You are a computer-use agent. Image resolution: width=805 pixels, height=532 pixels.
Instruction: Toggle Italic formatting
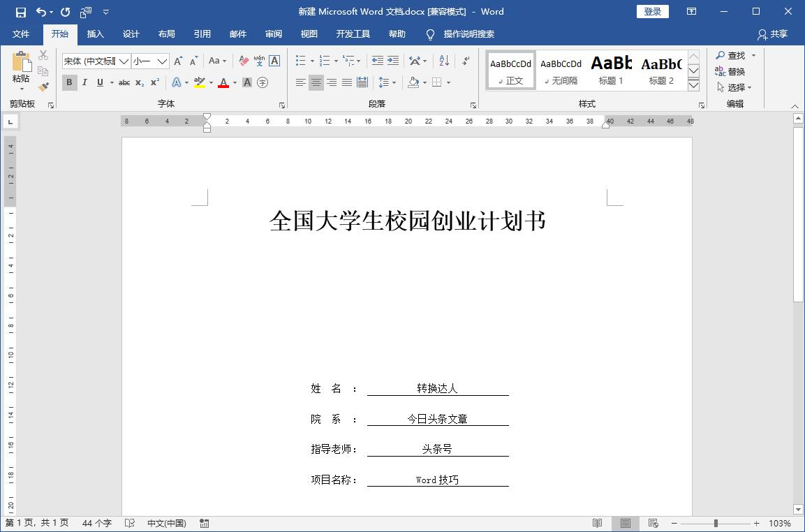tap(84, 82)
